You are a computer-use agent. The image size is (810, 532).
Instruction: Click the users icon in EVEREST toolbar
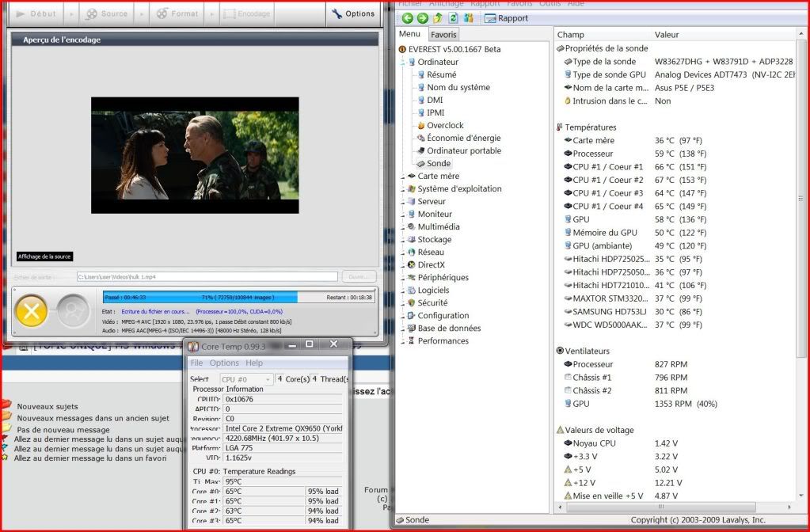pyautogui.click(x=468, y=17)
